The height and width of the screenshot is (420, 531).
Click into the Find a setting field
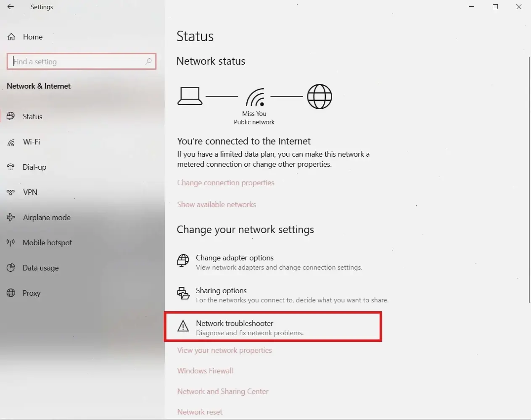[78, 62]
